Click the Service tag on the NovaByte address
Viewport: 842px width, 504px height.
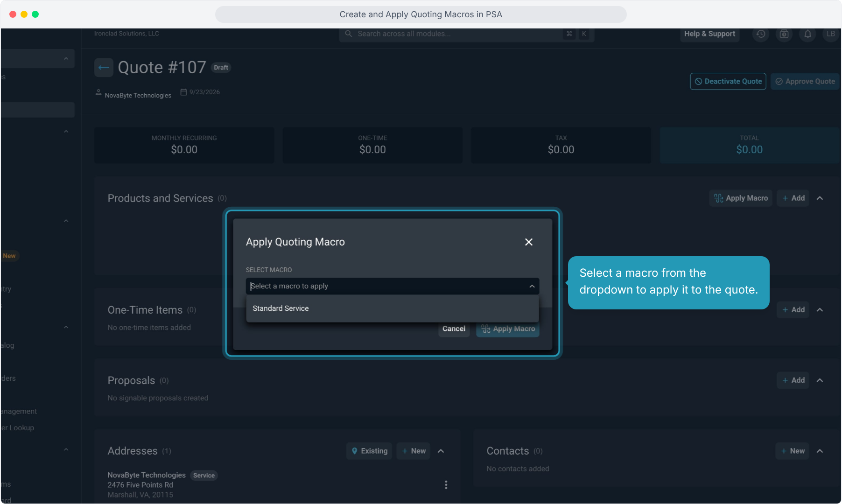point(204,476)
